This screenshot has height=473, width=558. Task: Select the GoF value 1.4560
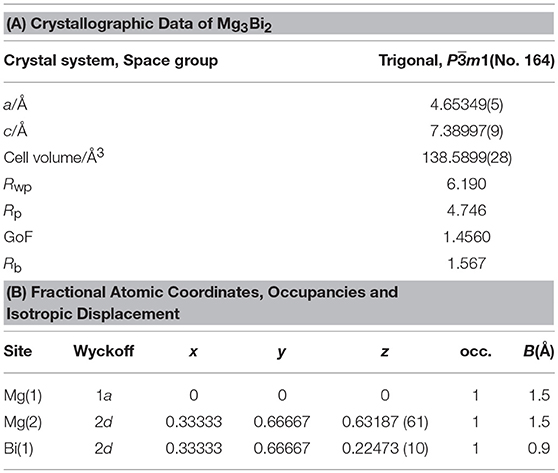467,237
